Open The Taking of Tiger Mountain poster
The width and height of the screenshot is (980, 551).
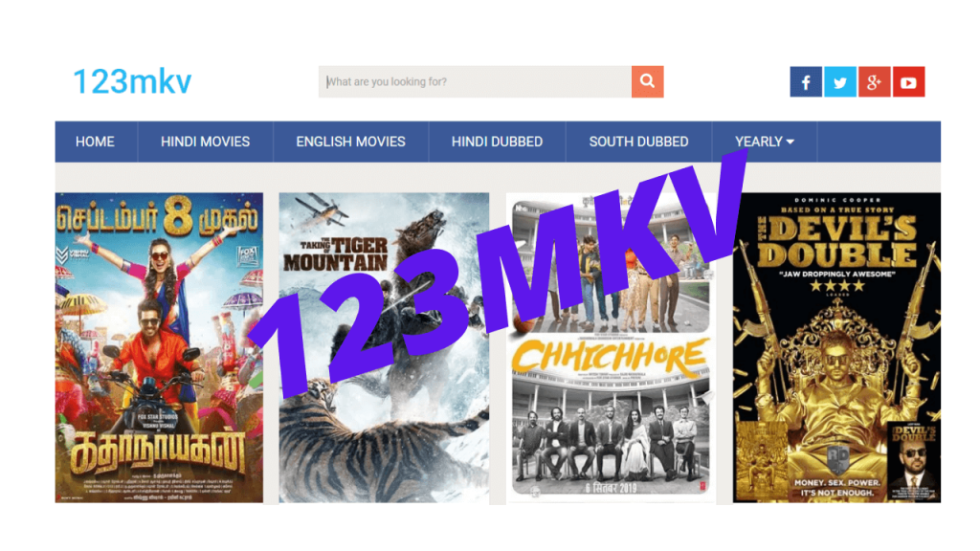(384, 347)
